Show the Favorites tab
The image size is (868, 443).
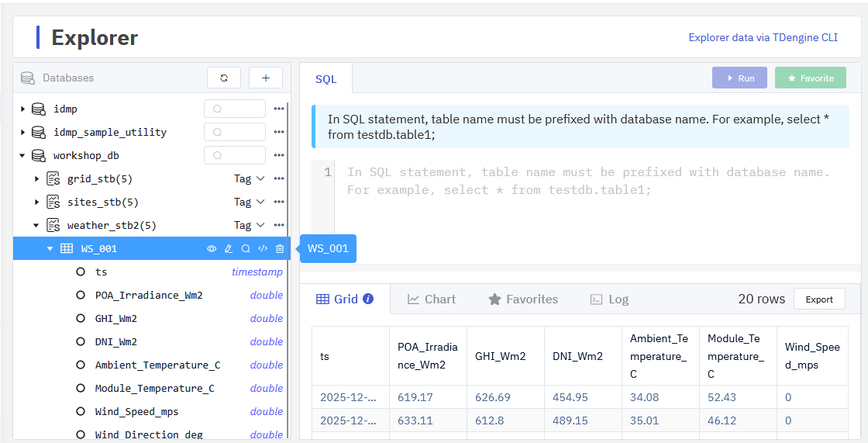click(523, 299)
